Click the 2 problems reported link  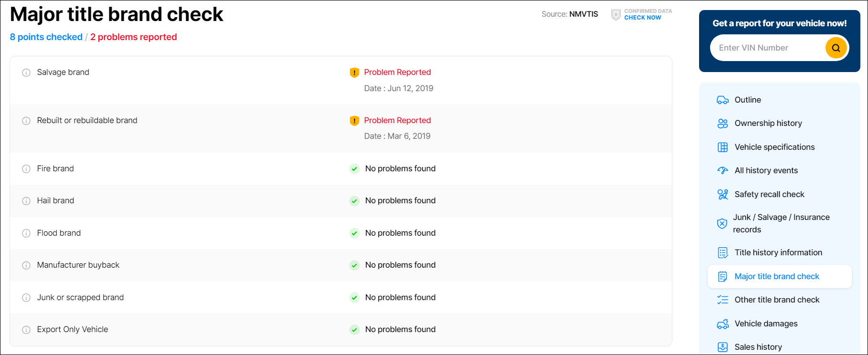pos(134,37)
